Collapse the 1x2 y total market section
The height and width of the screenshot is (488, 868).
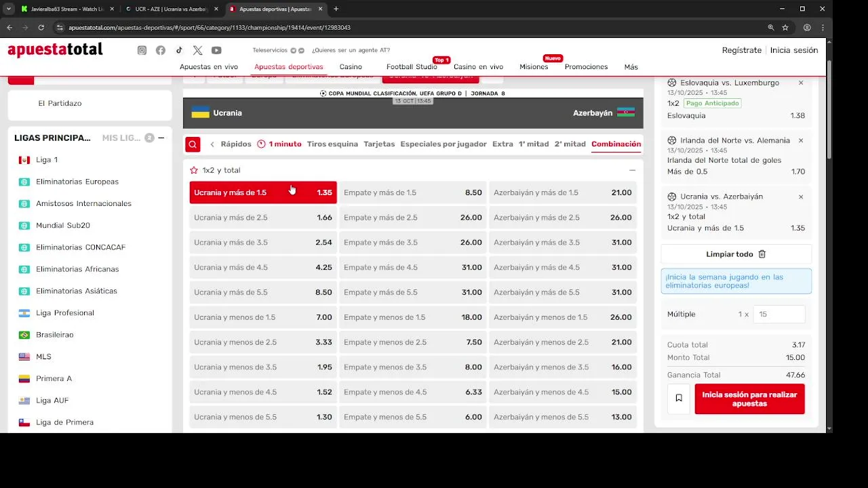tap(632, 170)
